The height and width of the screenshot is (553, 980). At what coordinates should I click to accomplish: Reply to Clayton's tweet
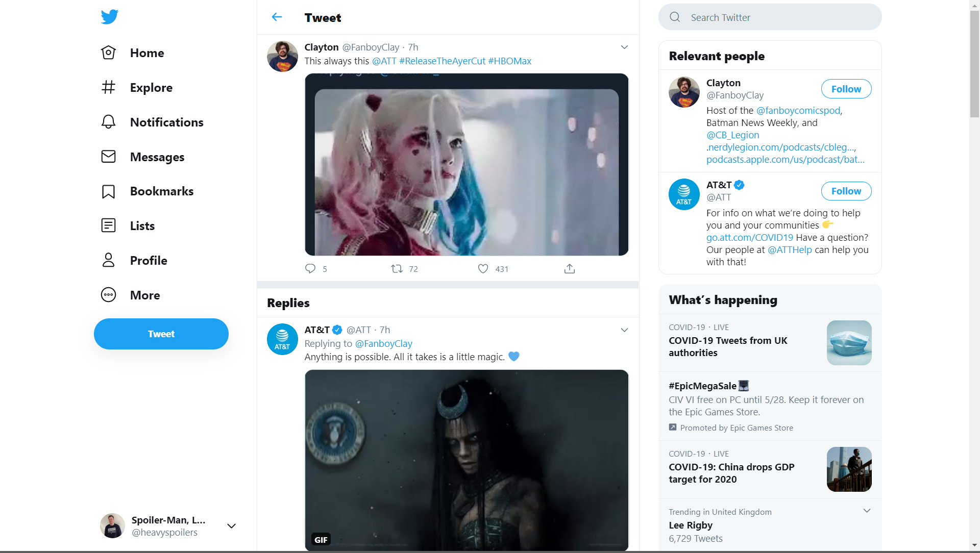(x=310, y=269)
